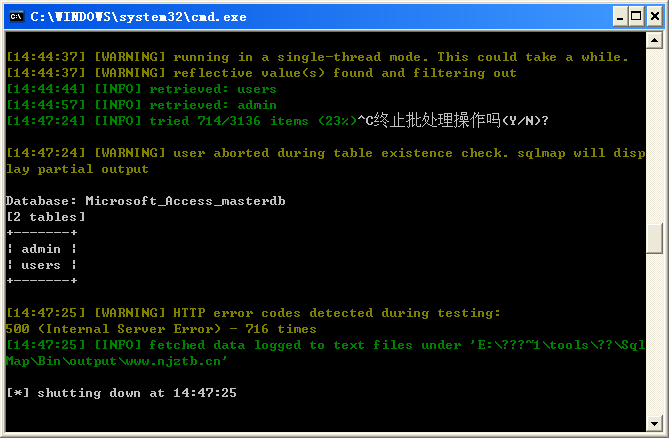This screenshot has height=438, width=669.
Task: Maximize the cmd.exe window
Action: [x=636, y=17]
